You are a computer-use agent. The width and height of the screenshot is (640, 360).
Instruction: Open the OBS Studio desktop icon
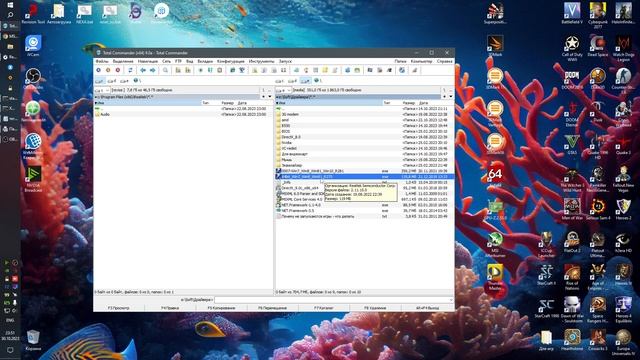click(33, 78)
